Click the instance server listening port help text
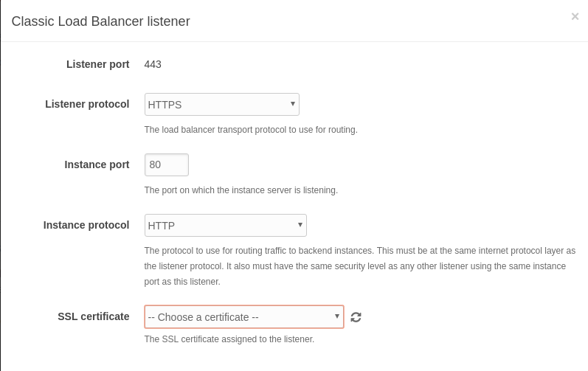 coord(241,190)
